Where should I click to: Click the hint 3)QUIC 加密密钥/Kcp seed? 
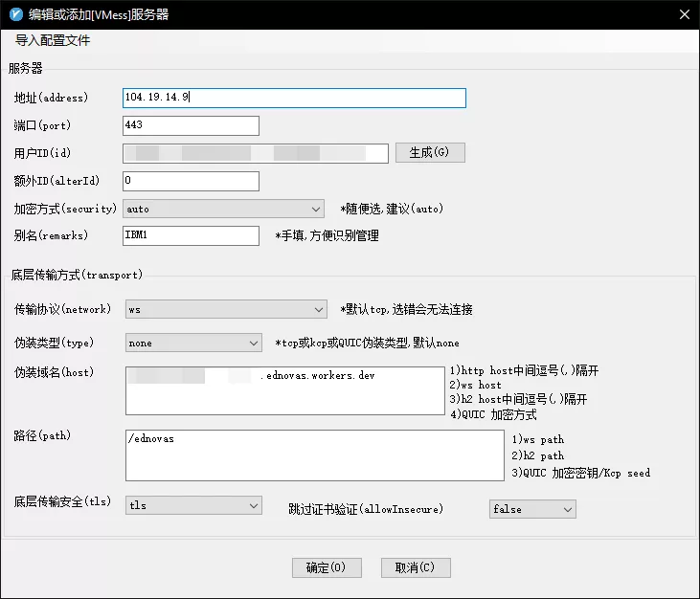click(581, 473)
